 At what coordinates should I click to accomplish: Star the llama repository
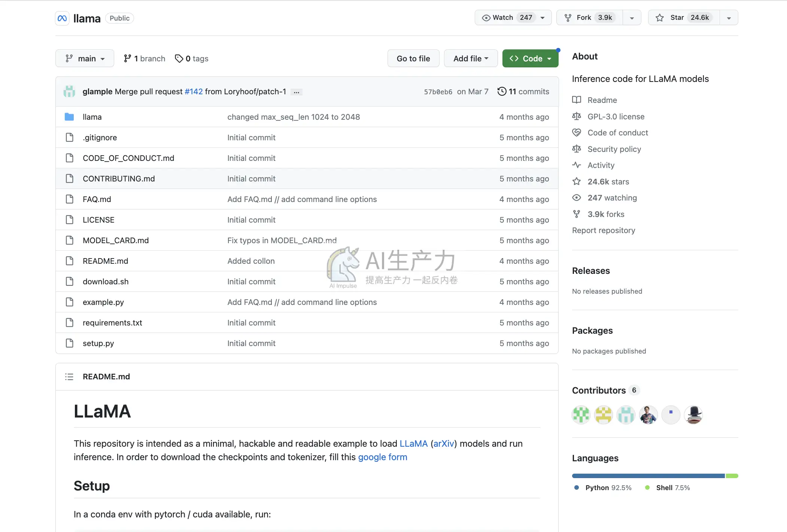684,18
